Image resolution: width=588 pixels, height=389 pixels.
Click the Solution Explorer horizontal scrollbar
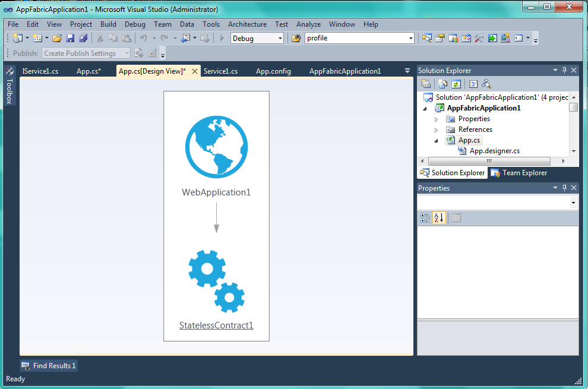pyautogui.click(x=489, y=162)
